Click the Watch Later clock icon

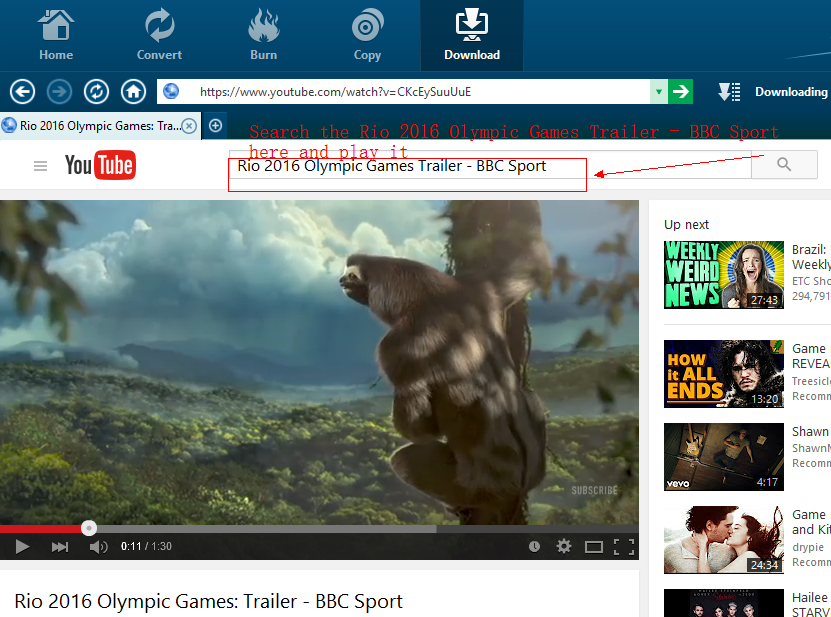[x=534, y=547]
